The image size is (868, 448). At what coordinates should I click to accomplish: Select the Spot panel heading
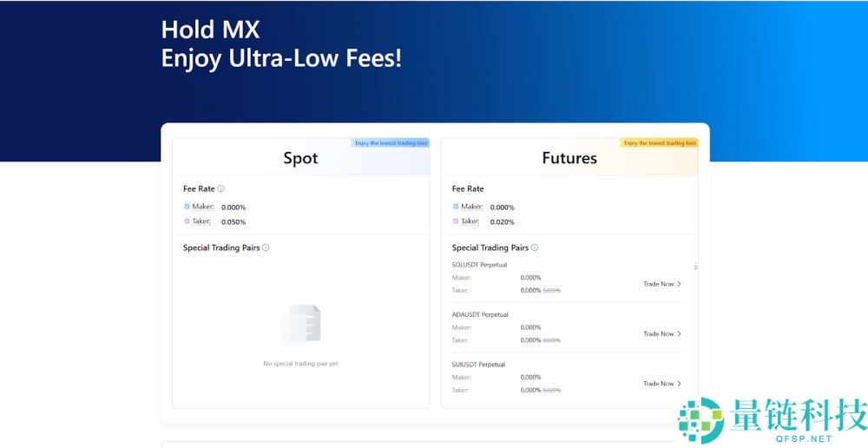300,158
